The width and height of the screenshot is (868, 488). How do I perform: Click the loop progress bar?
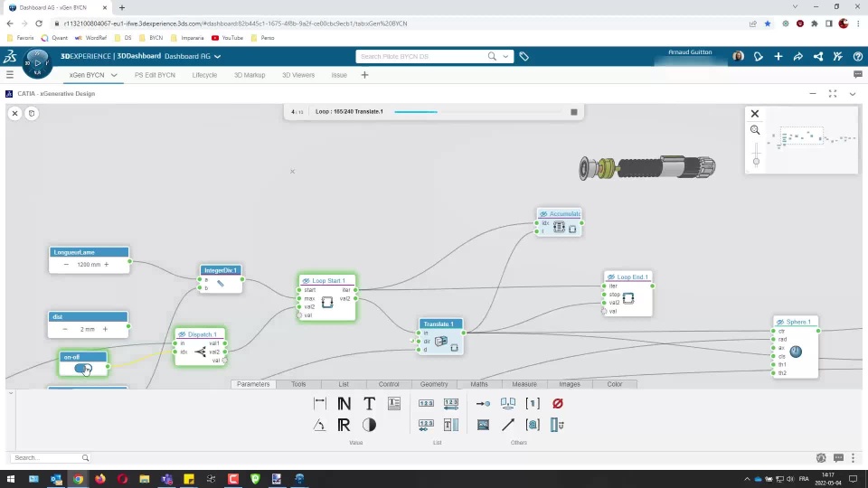point(477,112)
